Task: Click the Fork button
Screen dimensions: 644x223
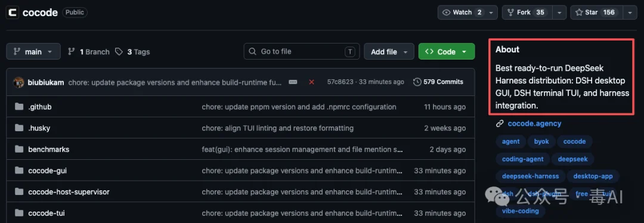Action: [527, 13]
